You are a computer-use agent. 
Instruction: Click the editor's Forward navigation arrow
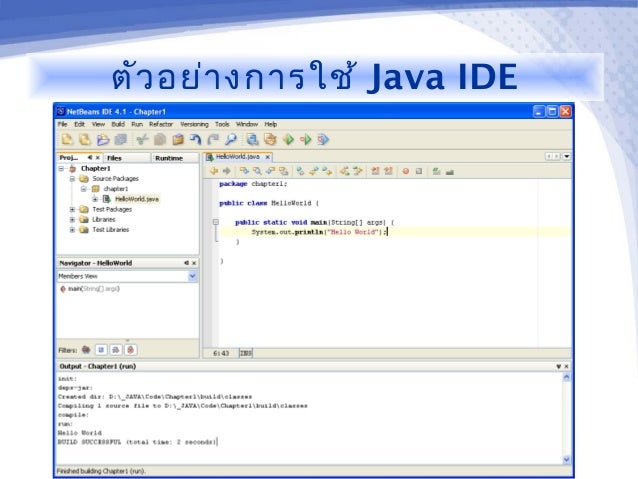[227, 171]
